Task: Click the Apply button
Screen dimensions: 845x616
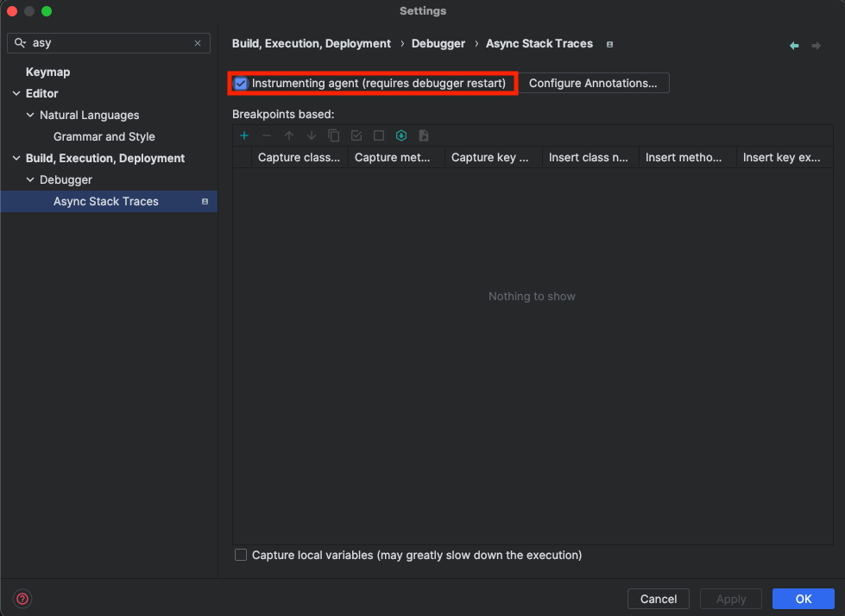Action: point(731,599)
